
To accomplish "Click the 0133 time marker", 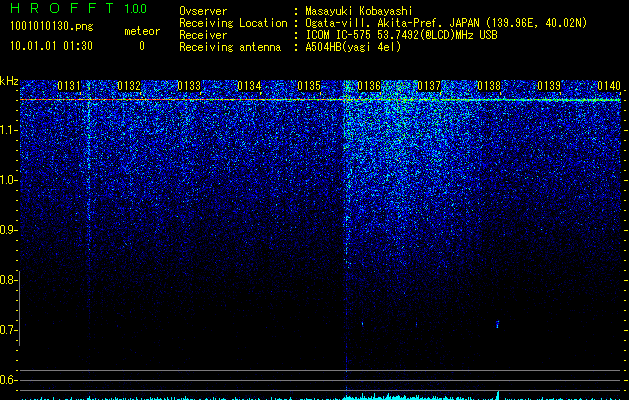I will coord(189,86).
